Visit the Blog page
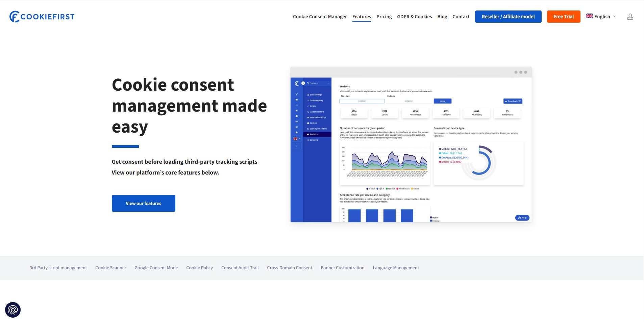Screen dimensions: 644x322 442,17
